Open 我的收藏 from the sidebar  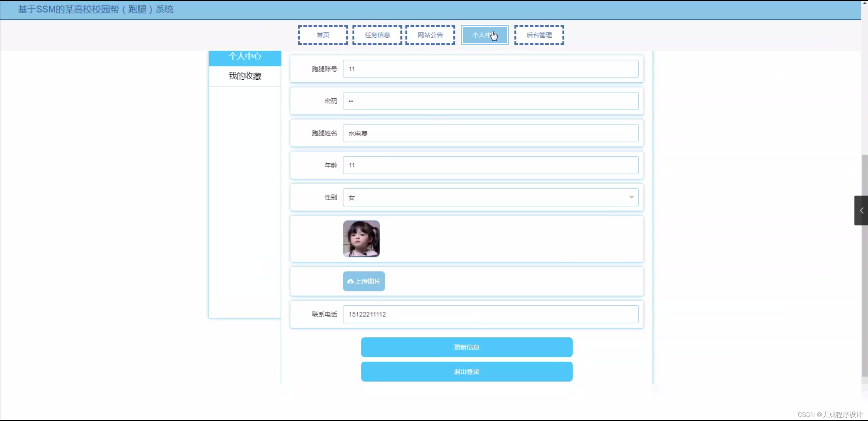[245, 76]
